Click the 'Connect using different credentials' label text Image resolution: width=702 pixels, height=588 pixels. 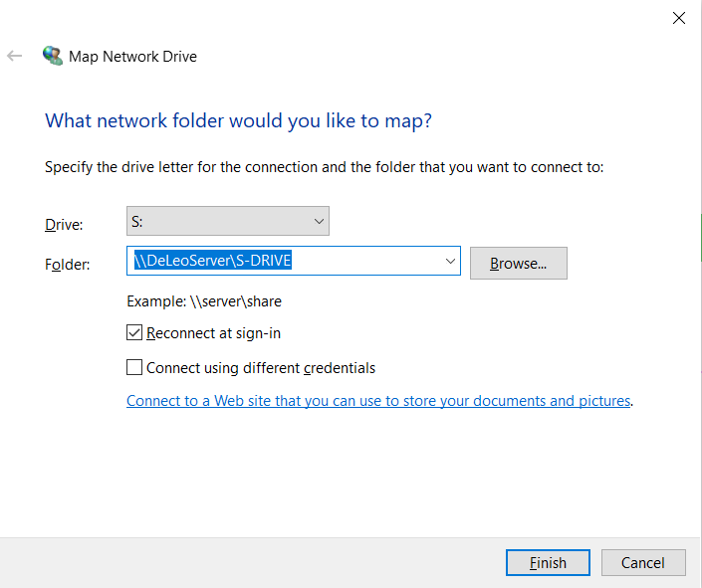tap(261, 368)
